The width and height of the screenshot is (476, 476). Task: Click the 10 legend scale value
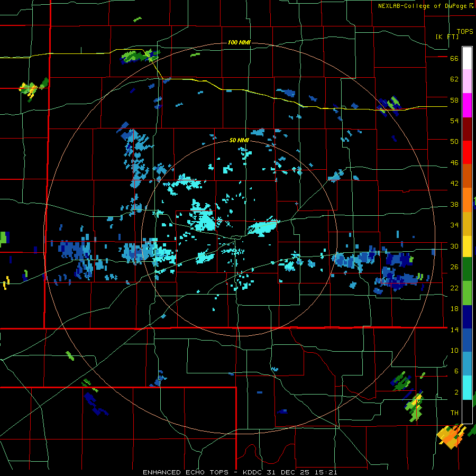point(454,351)
